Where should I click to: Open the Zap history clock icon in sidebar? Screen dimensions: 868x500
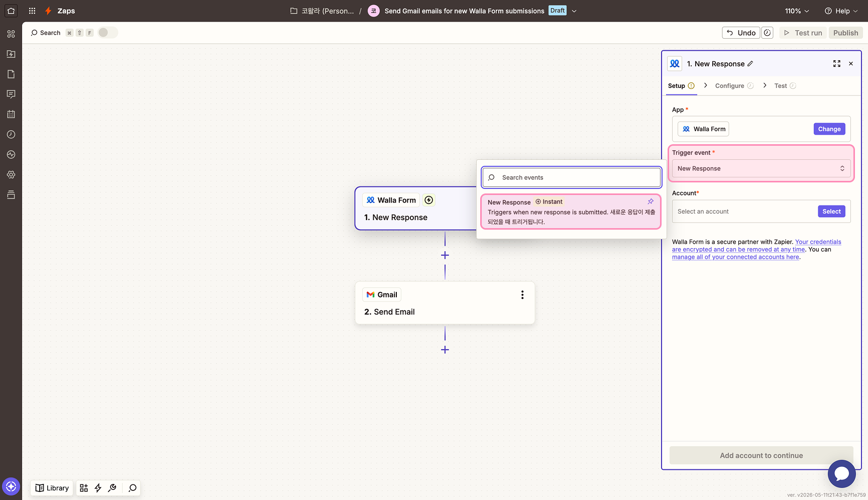[x=11, y=135]
